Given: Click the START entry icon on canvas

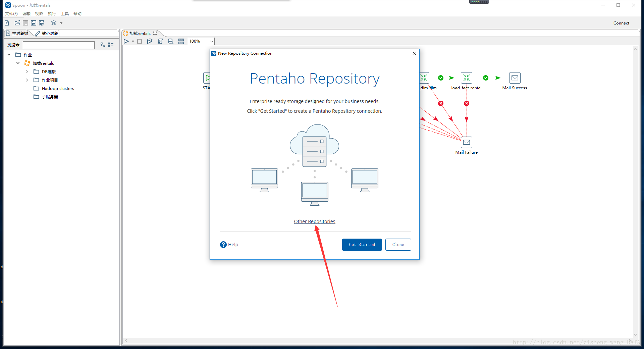Looking at the screenshot, I should coord(207,78).
